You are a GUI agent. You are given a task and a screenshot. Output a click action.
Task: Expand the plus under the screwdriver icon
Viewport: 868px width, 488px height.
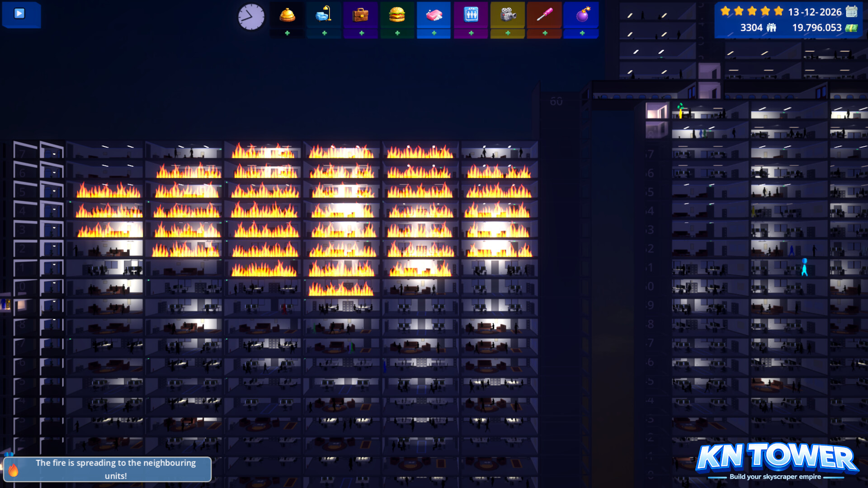[545, 33]
